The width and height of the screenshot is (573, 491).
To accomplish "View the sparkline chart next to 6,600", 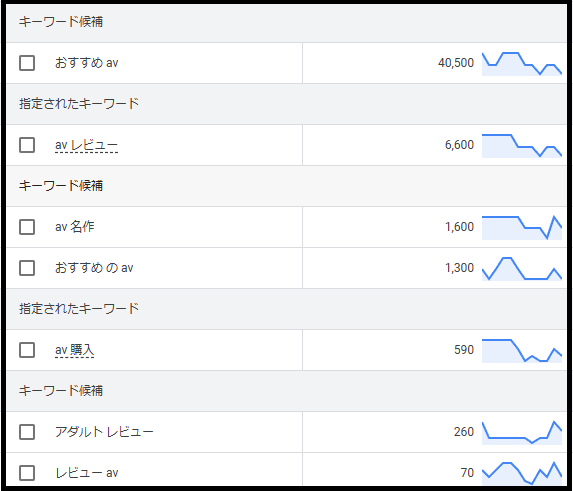I will point(522,146).
